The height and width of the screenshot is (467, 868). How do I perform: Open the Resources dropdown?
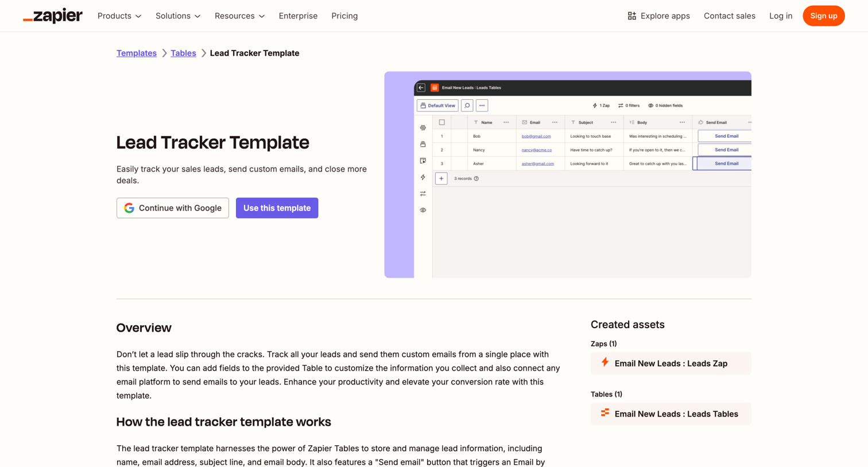point(239,16)
